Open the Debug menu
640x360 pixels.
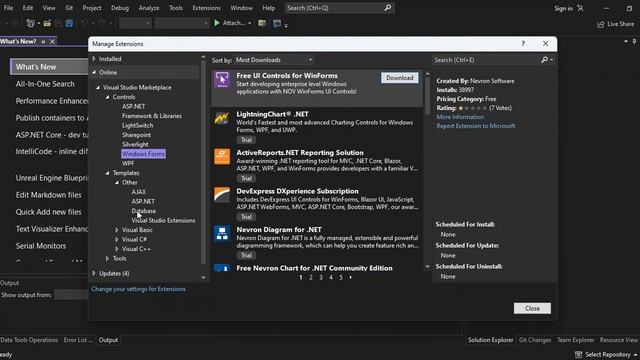120,8
